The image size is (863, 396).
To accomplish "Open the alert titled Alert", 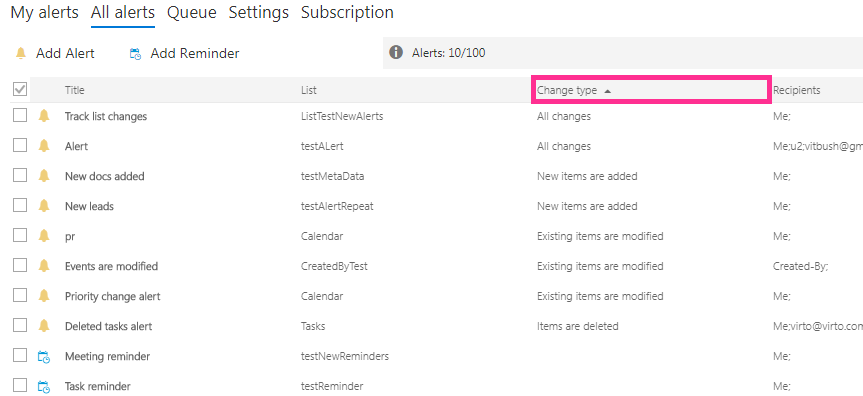I will click(x=77, y=146).
